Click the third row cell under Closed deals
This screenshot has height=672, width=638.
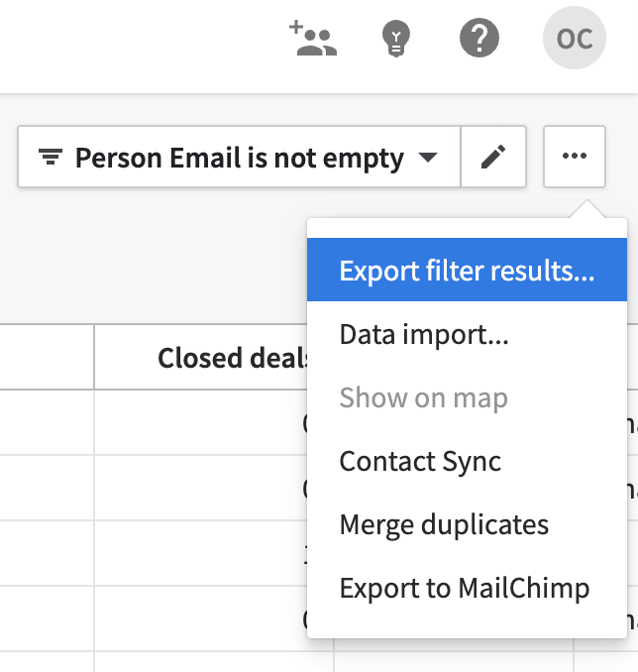200,554
